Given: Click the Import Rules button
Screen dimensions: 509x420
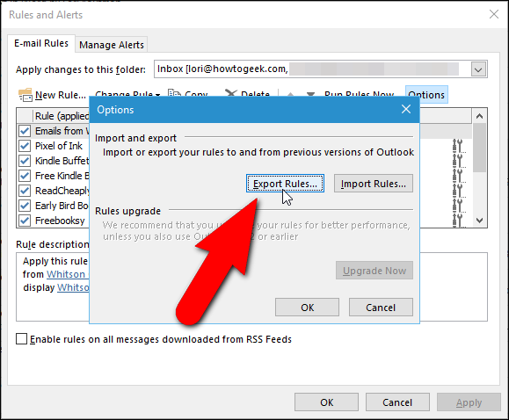Looking at the screenshot, I should coord(374,184).
